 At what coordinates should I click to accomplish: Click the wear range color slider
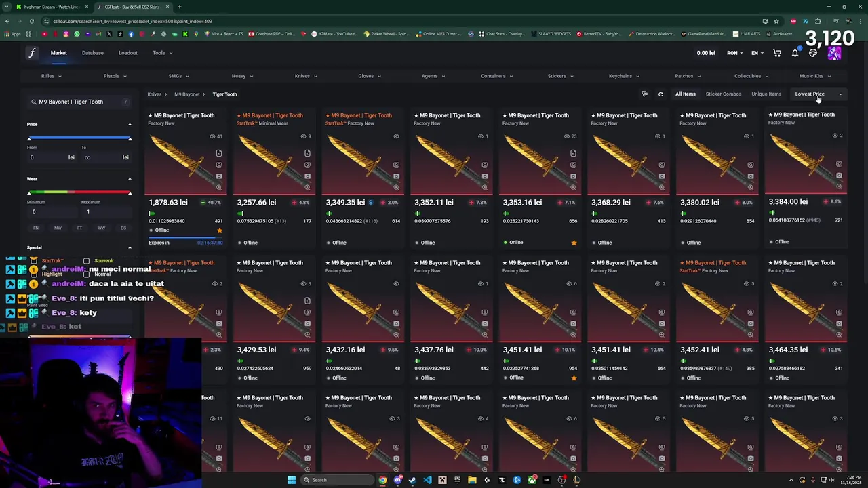(x=79, y=193)
